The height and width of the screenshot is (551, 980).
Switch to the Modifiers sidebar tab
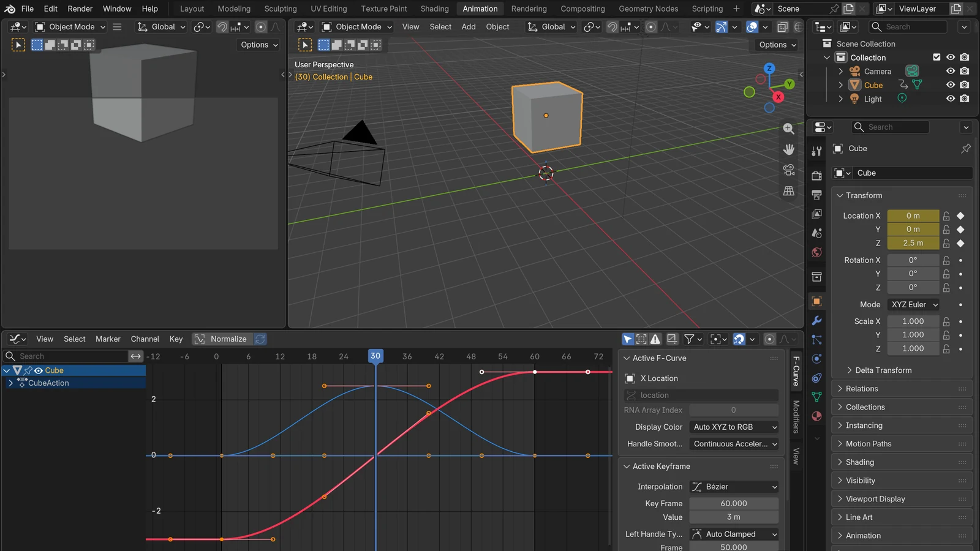pos(796,416)
